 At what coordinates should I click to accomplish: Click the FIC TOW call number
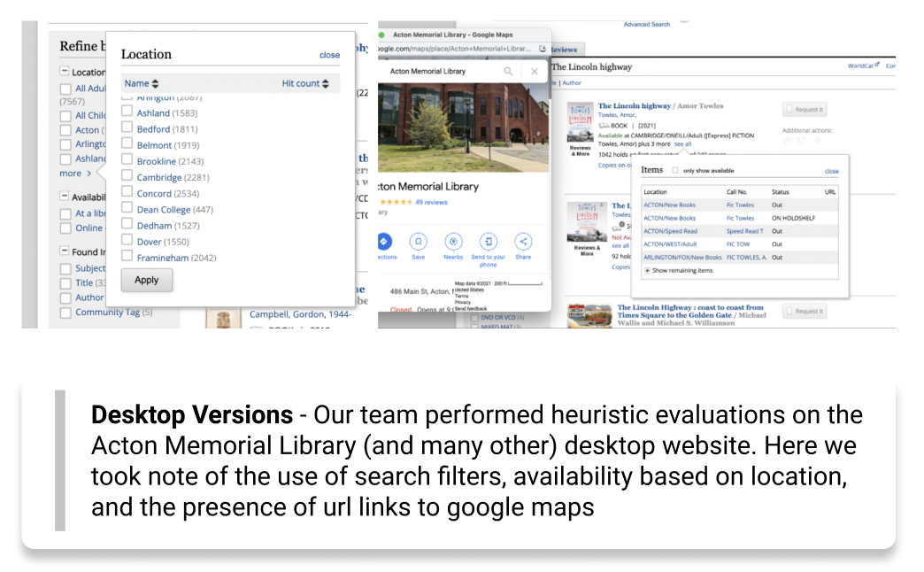coord(738,244)
